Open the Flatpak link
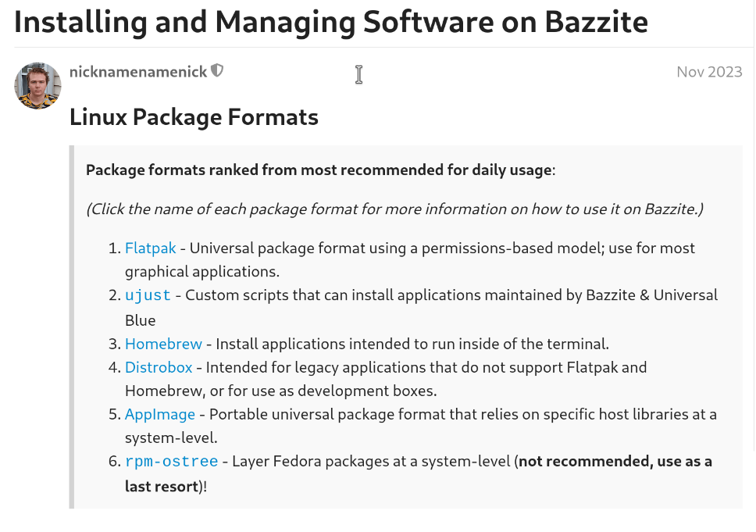The height and width of the screenshot is (532, 756). (x=149, y=248)
